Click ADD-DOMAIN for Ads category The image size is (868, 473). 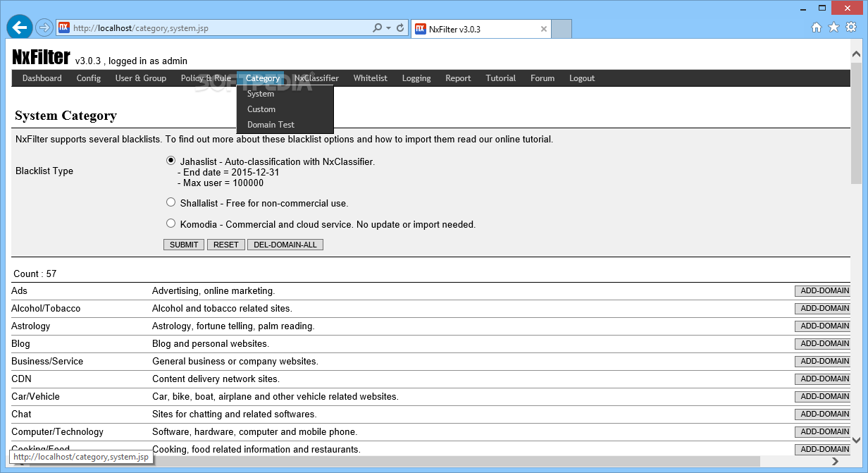(822, 290)
